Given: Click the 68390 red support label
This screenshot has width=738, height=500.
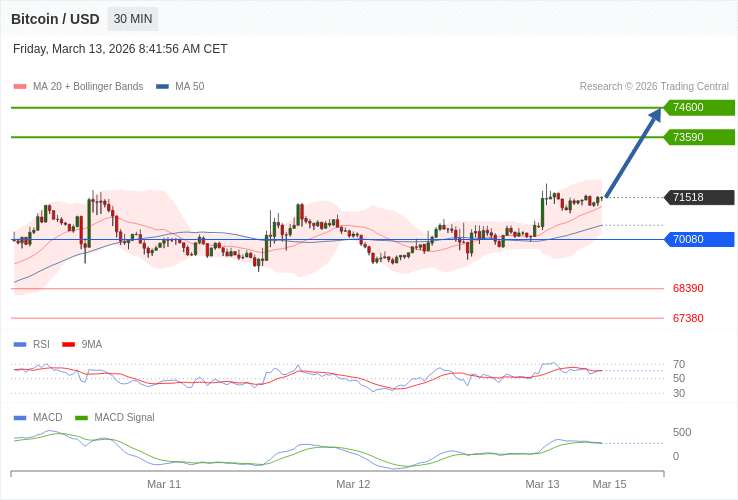Looking at the screenshot, I should coord(688,288).
